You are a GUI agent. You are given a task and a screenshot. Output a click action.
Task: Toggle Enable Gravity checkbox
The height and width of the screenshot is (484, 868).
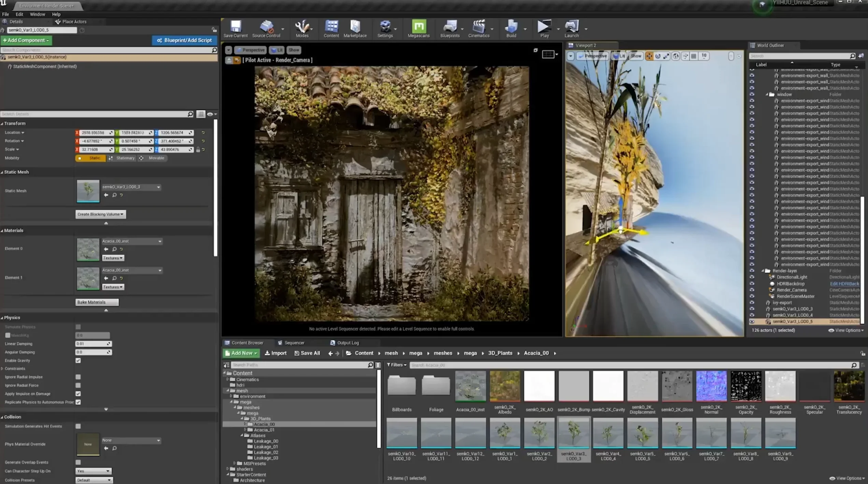78,360
